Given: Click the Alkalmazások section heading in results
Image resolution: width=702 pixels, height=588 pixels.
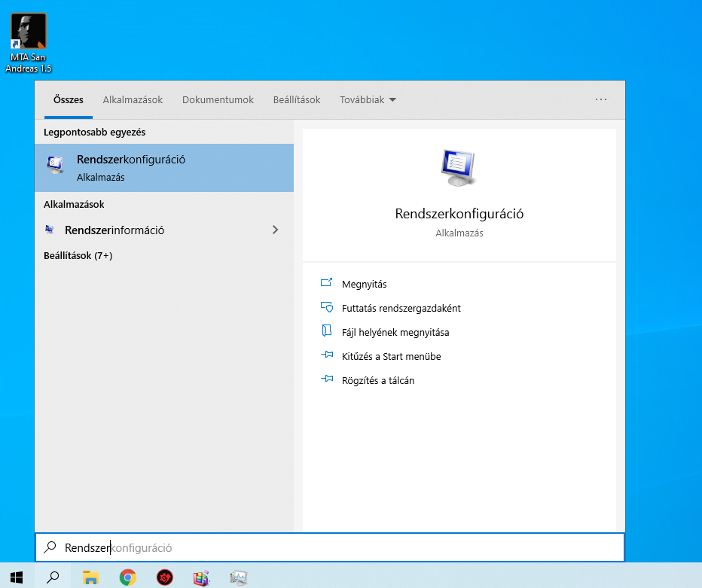Looking at the screenshot, I should 74,205.
